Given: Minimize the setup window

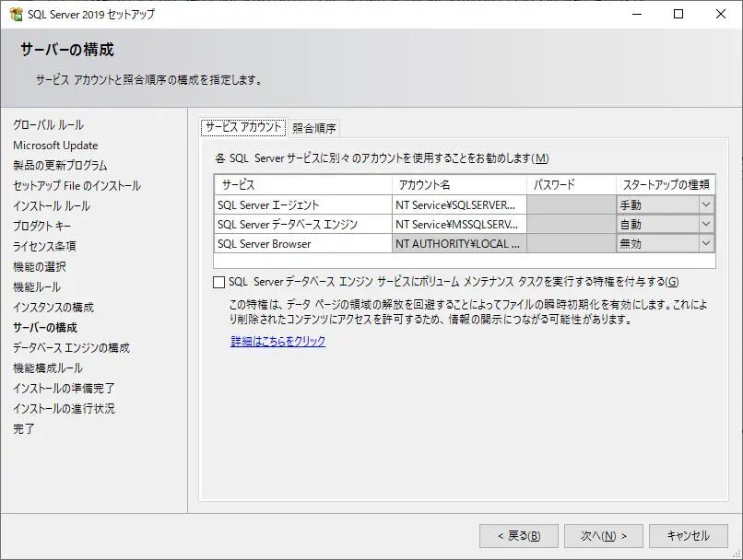Looking at the screenshot, I should pos(637,14).
